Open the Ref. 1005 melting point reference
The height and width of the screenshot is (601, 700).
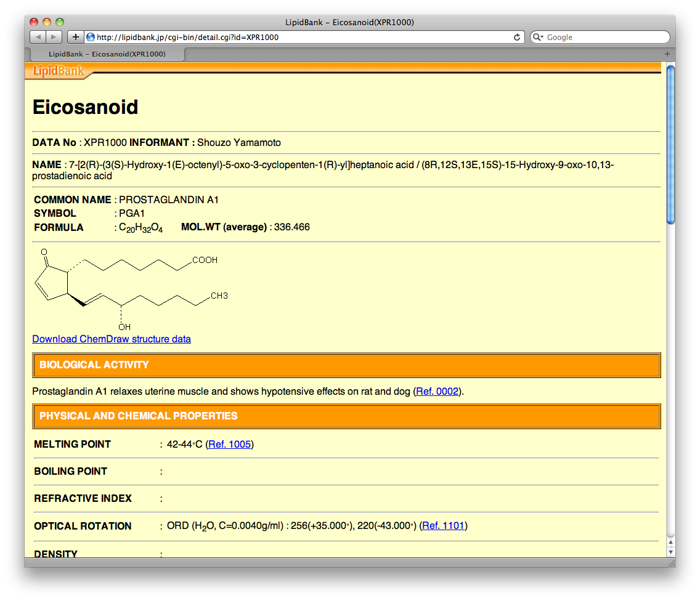tap(229, 445)
